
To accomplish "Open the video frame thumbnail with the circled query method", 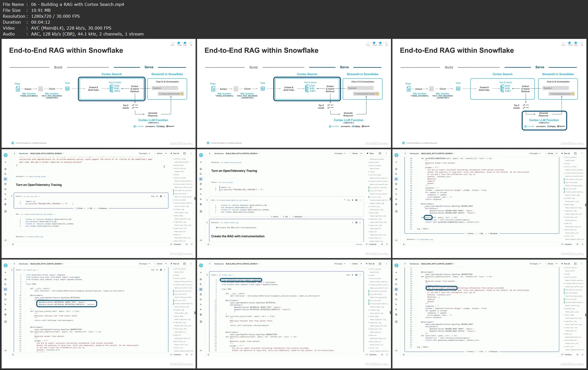I will [489, 204].
